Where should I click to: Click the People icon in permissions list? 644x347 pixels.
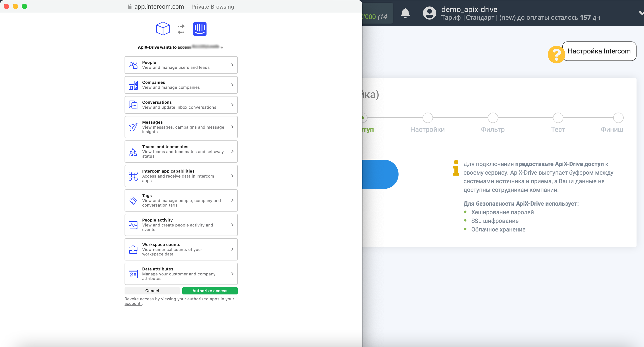point(134,65)
